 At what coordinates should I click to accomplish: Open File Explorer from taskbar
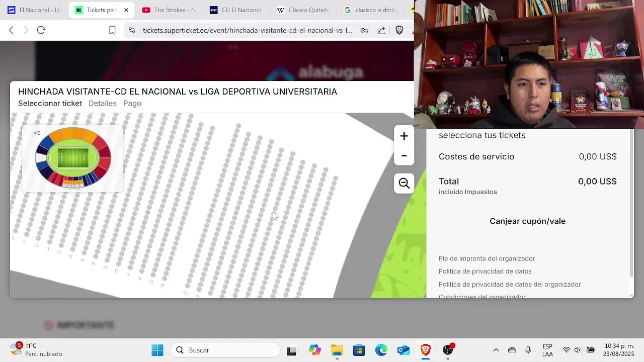(337, 350)
